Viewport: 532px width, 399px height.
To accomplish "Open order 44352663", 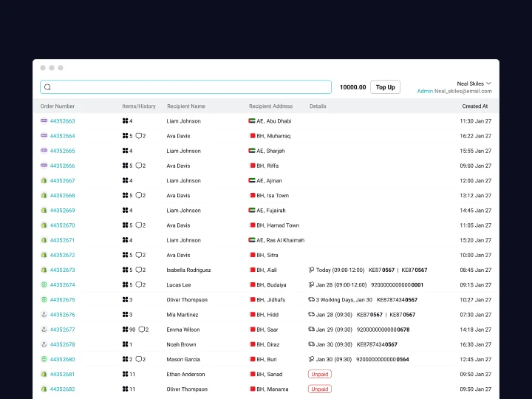I will [62, 121].
